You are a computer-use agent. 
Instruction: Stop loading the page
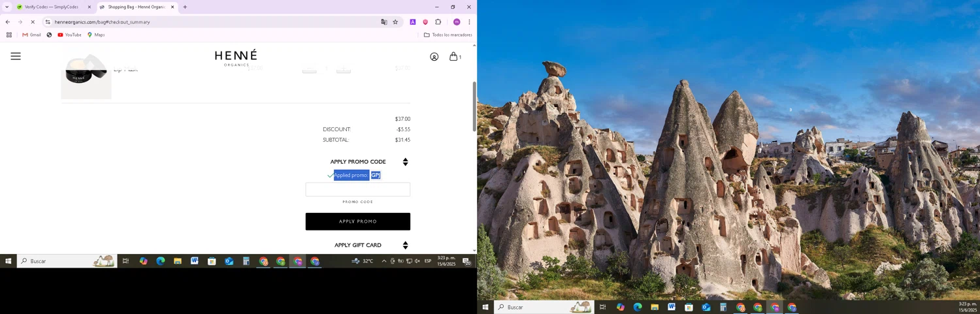pos(33,22)
